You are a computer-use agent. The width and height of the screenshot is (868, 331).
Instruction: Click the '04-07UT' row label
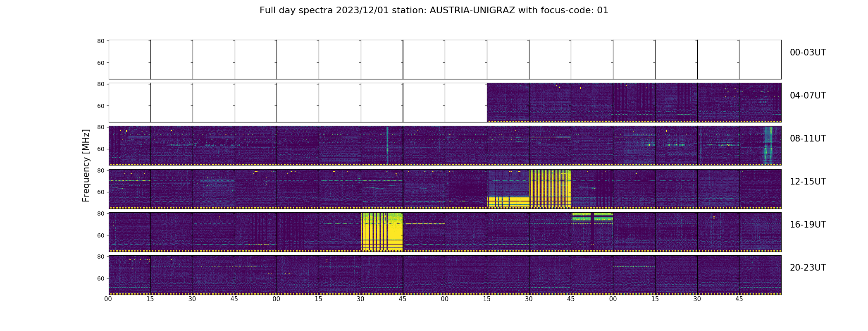[x=808, y=96]
